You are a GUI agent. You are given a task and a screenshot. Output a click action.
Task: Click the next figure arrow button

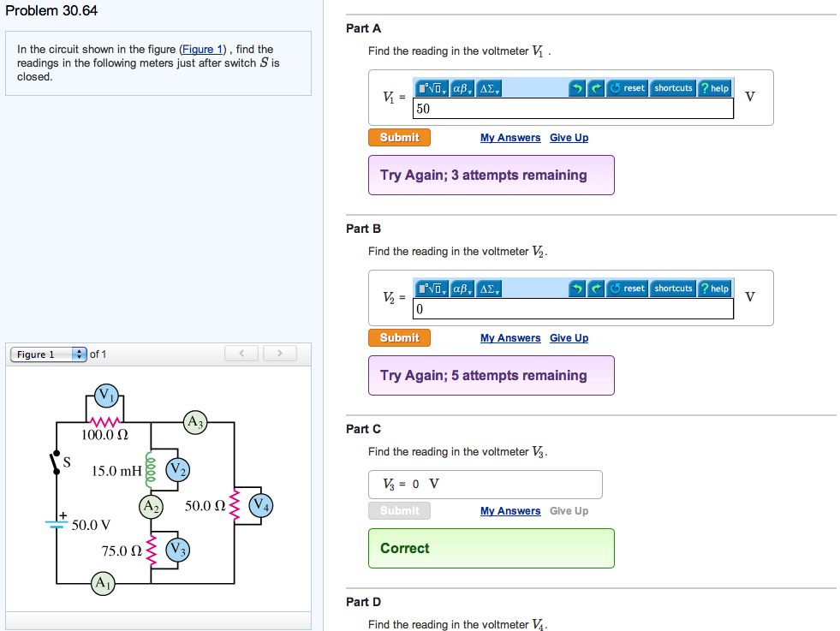(279, 354)
